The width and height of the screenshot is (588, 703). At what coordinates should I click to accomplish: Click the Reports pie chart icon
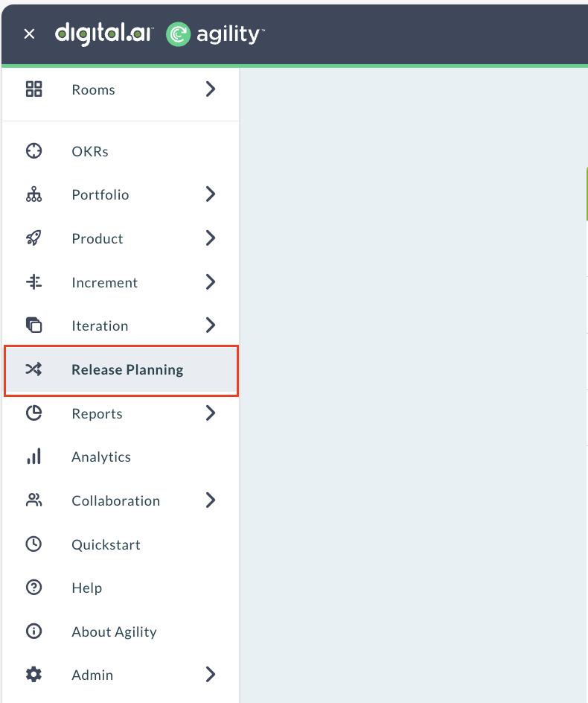[33, 413]
